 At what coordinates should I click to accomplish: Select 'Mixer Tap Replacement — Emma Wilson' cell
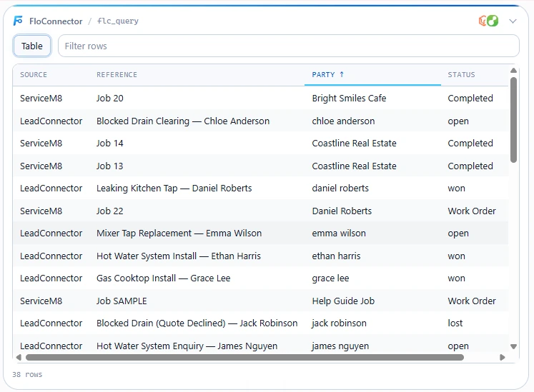click(179, 233)
